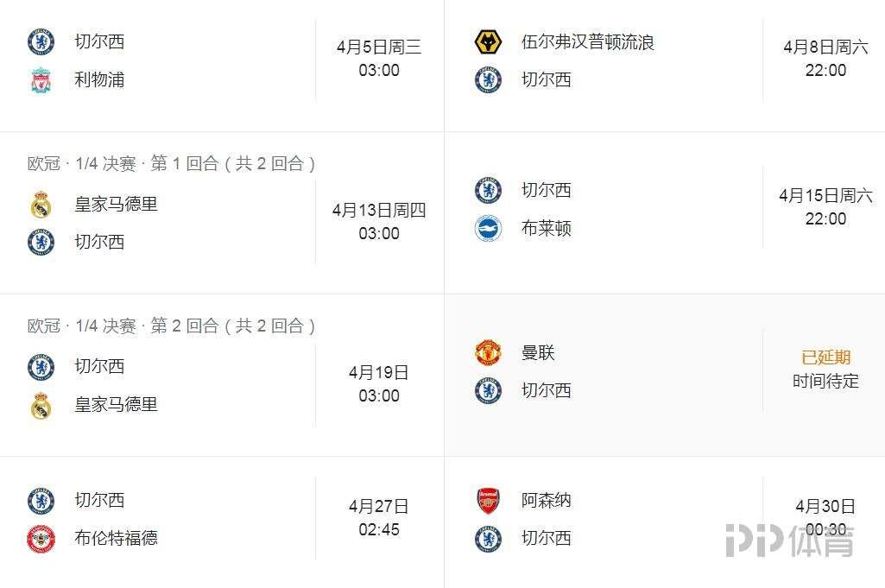Click the 4月8日周六 22:00 match time
This screenshot has width=885, height=588.
[x=825, y=59]
